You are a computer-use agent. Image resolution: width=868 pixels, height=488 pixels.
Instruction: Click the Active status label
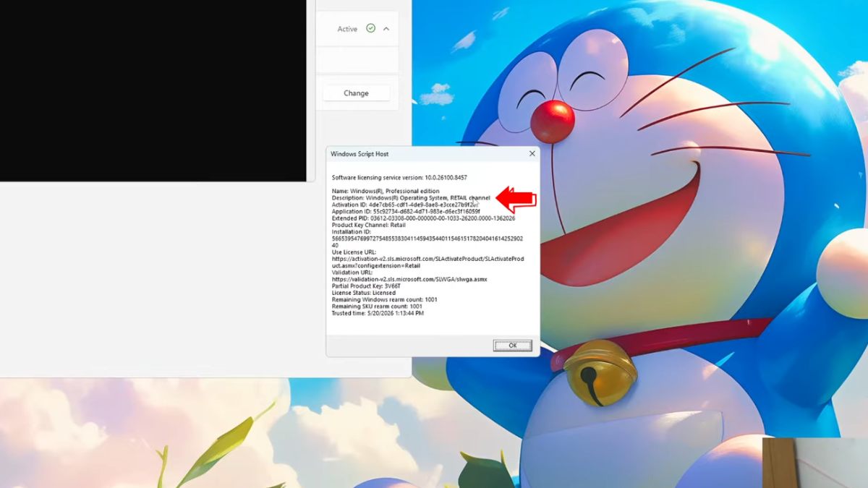tap(347, 29)
